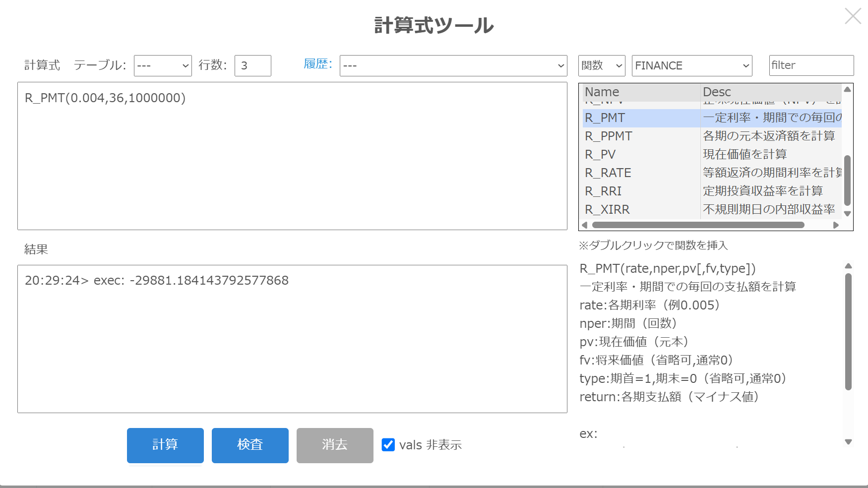Click the result output area
This screenshot has width=868, height=488.
click(292, 339)
